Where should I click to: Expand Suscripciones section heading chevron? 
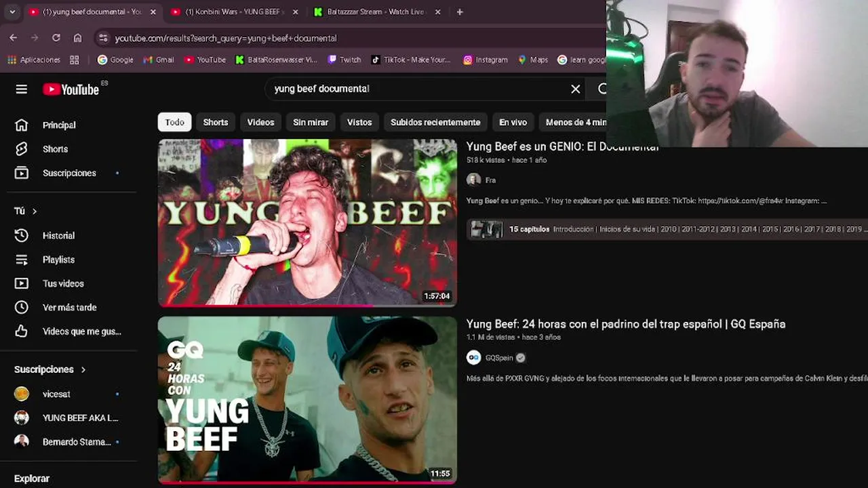pyautogui.click(x=83, y=369)
